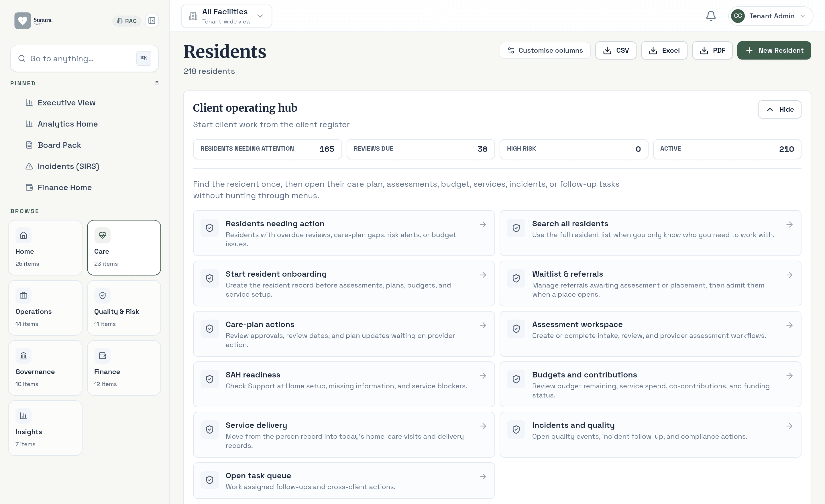825x504 pixels.
Task: Open the Quality & Risk browse card
Action: pos(124,308)
